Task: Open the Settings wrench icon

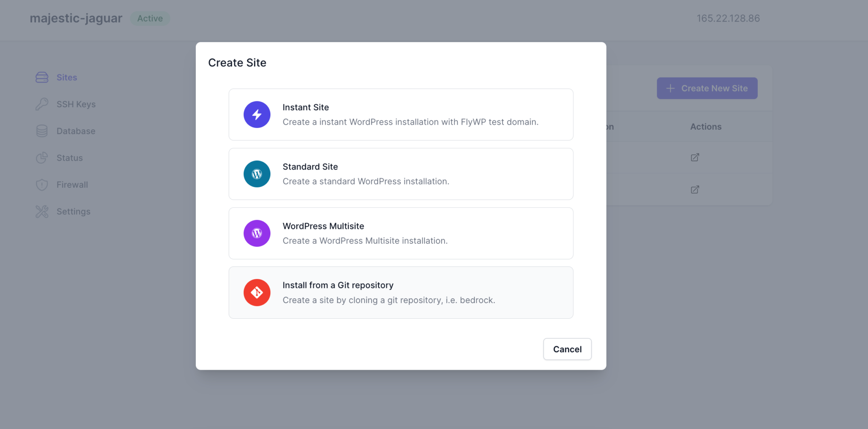Action: coord(42,211)
